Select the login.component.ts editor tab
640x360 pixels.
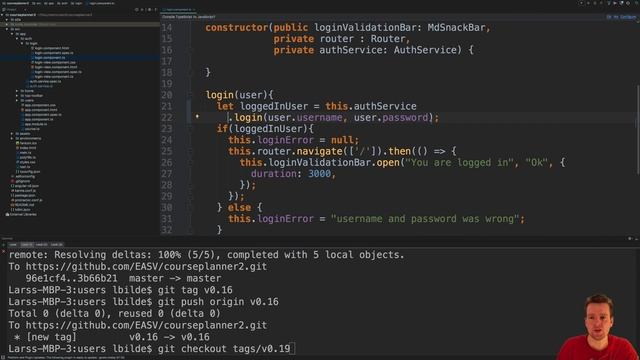[178, 9]
